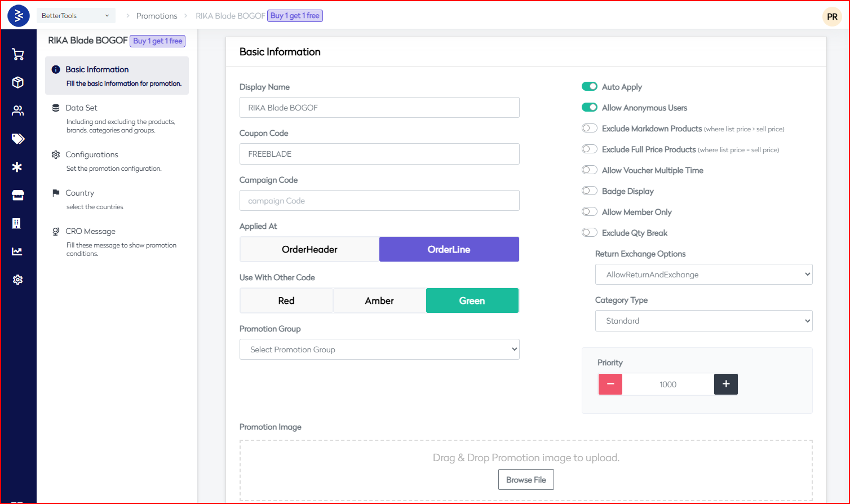Click the box products sidebar icon
The height and width of the screenshot is (504, 850).
18,82
